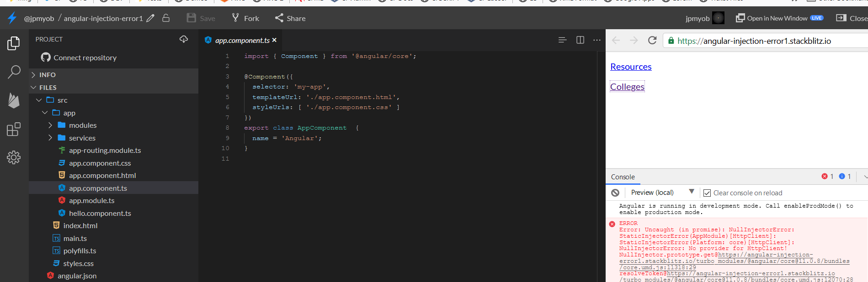The height and width of the screenshot is (282, 868).
Task: Open the Project files sidebar icon
Action: tap(14, 43)
